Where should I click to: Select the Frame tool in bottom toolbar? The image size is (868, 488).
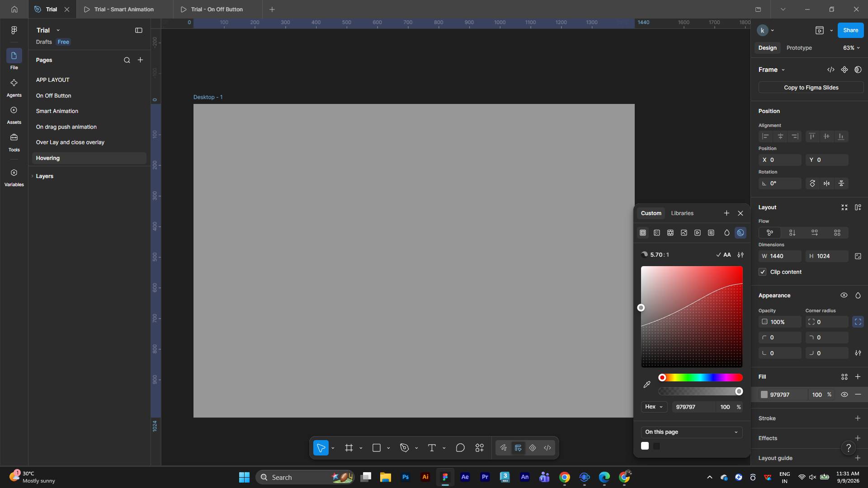pos(349,448)
